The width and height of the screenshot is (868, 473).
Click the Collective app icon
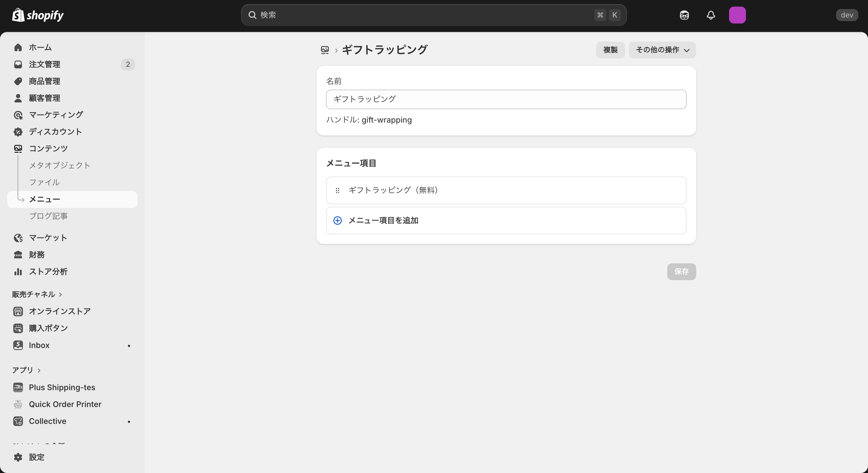[x=18, y=421]
